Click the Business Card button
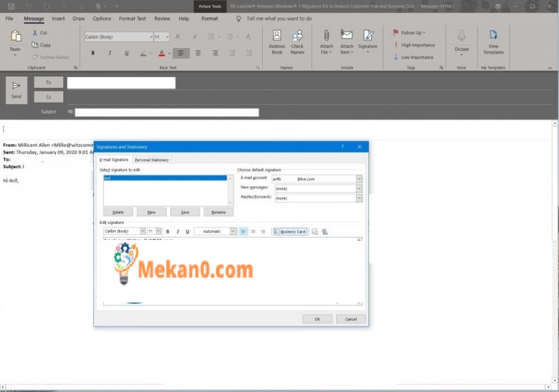 point(290,231)
